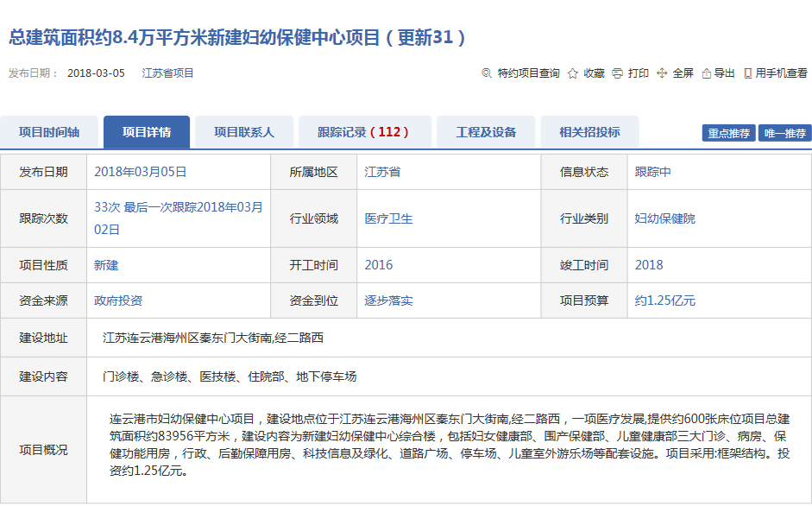812x506 pixels.
Task: Switch to the 工程及设备 tab
Action: 486,132
